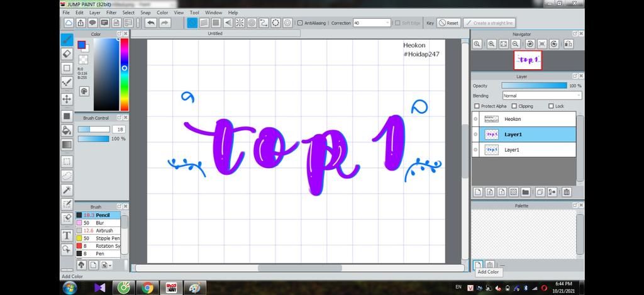Click cloud download brush icon
Viewport: 644px width, 295px height.
(81, 265)
